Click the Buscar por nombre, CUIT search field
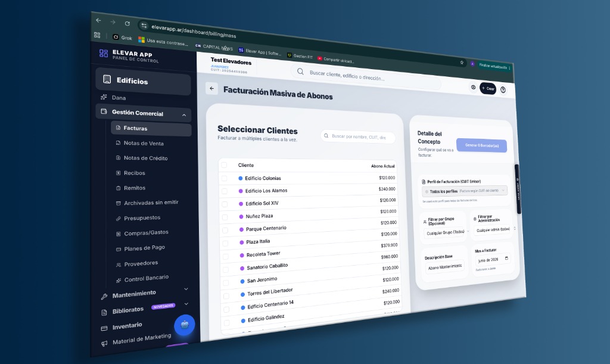The image size is (610, 364). [x=358, y=136]
